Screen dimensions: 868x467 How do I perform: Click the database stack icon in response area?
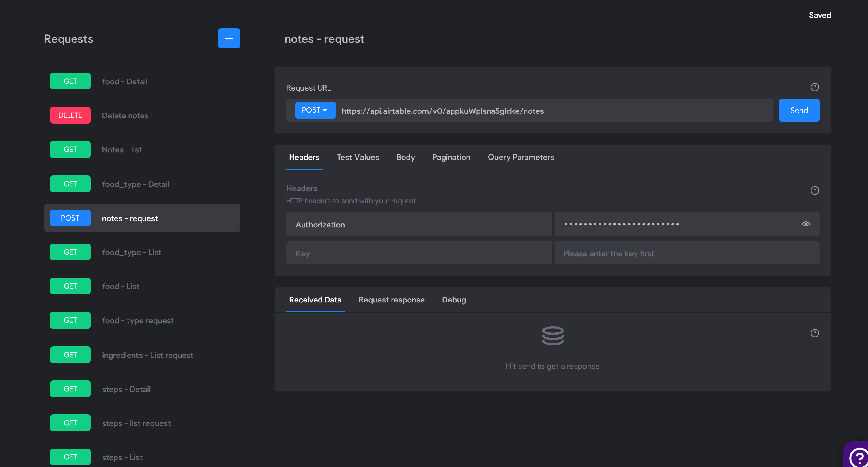pos(553,336)
